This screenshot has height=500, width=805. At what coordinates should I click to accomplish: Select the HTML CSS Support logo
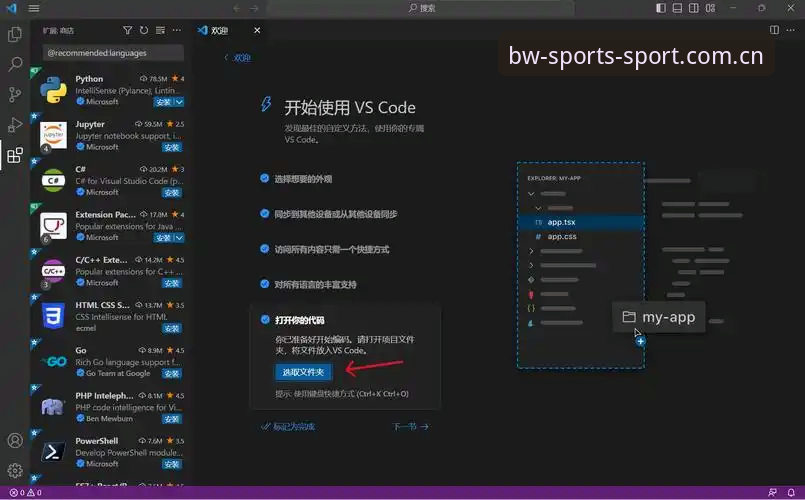click(x=53, y=316)
